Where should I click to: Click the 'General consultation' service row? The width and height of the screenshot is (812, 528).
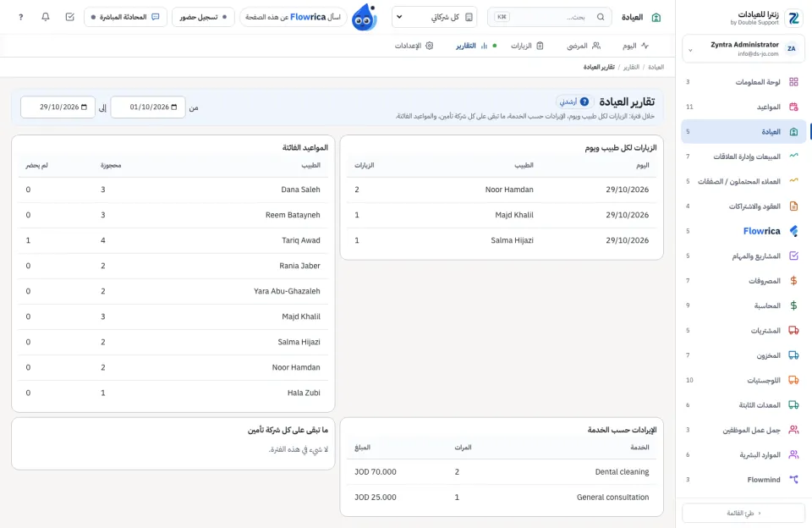[x=502, y=498]
